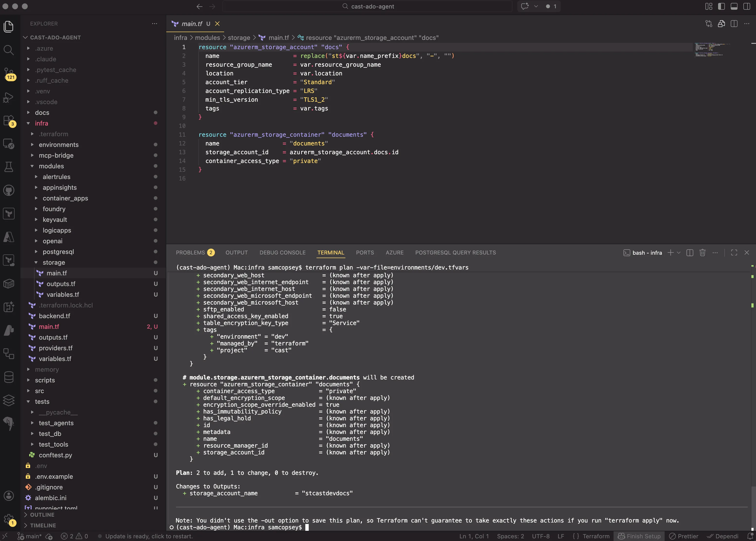
Task: Open the Testing flask icon in activity bar
Action: [x=9, y=167]
